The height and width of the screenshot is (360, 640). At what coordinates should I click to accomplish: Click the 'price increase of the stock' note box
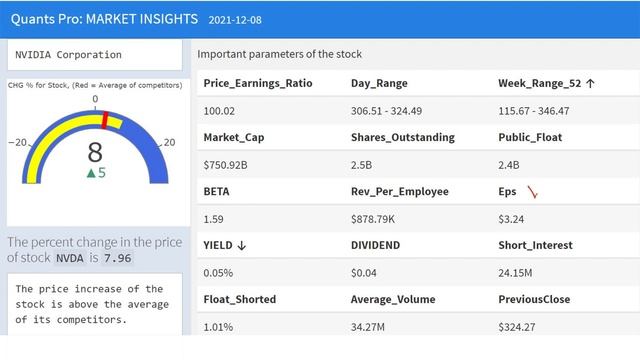click(95, 304)
